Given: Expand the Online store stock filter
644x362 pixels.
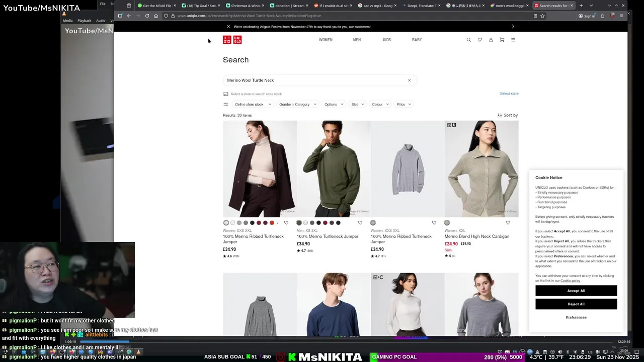Looking at the screenshot, I should 253,104.
